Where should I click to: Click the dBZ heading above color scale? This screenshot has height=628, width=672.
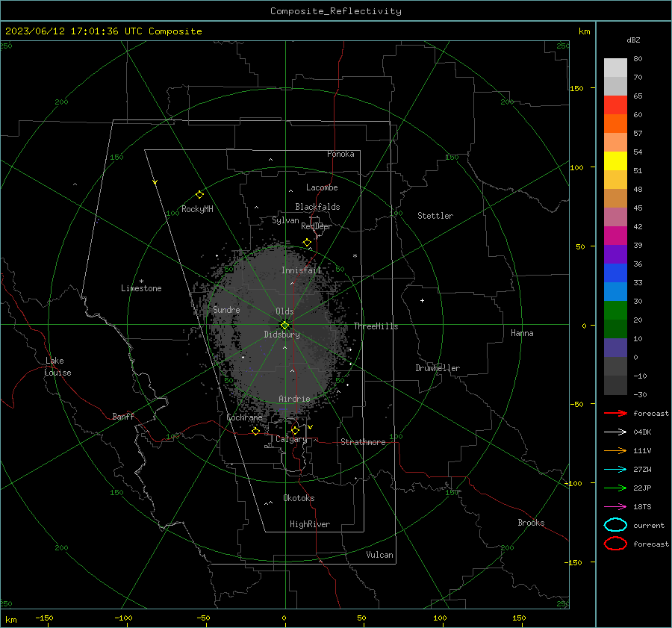(633, 40)
